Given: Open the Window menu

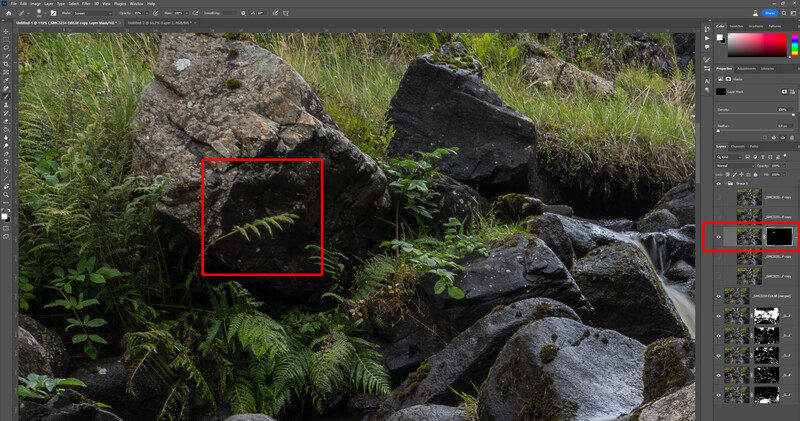Looking at the screenshot, I should (136, 4).
